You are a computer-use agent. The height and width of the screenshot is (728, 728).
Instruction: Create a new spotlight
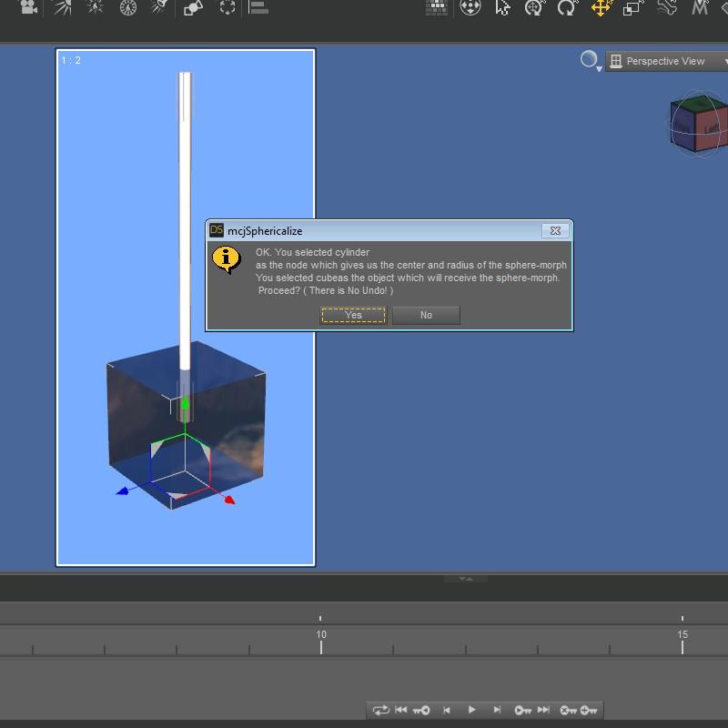(x=159, y=6)
